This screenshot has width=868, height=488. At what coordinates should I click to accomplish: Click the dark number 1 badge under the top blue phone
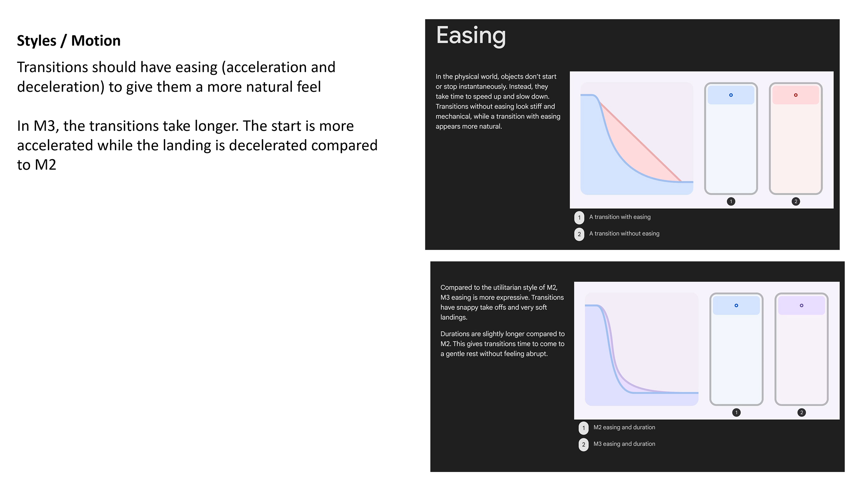click(731, 201)
